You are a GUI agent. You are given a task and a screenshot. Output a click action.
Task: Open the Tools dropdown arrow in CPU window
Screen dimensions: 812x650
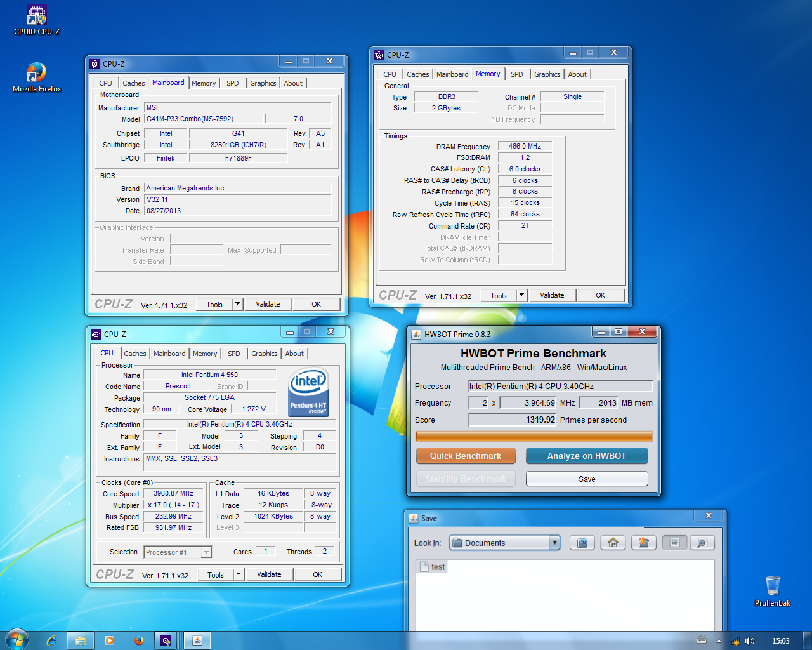pyautogui.click(x=239, y=574)
